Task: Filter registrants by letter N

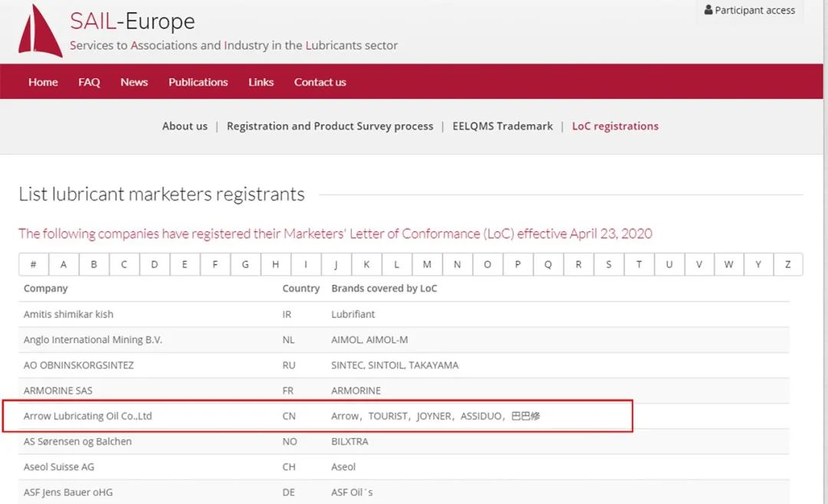Action: (457, 264)
